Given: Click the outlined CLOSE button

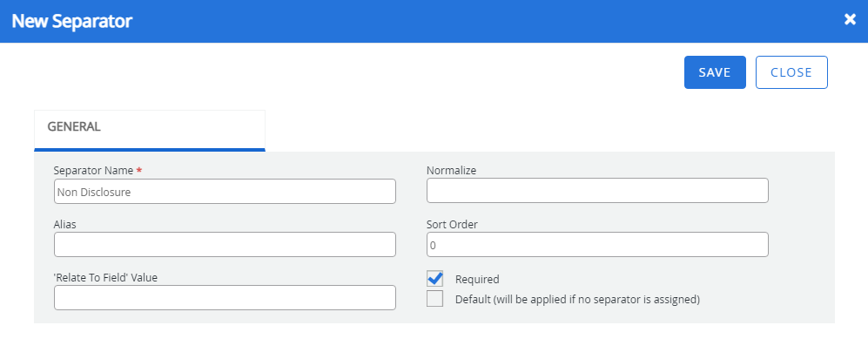Looking at the screenshot, I should coord(791,72).
